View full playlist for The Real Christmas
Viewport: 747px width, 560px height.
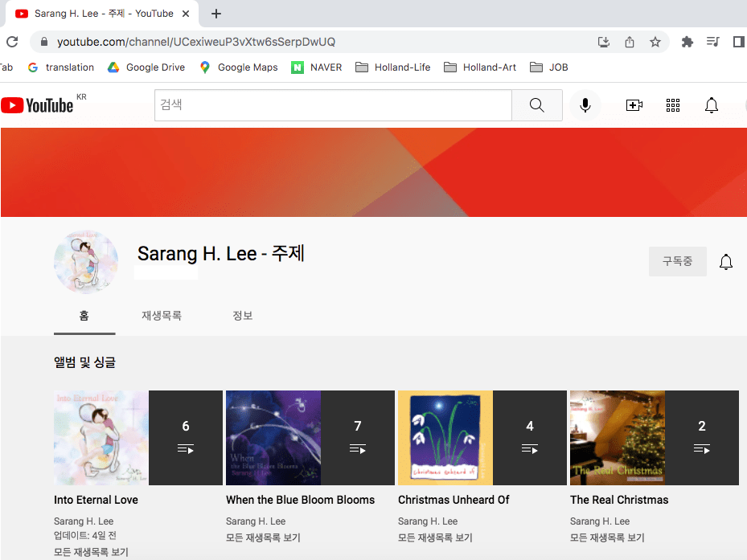(607, 538)
